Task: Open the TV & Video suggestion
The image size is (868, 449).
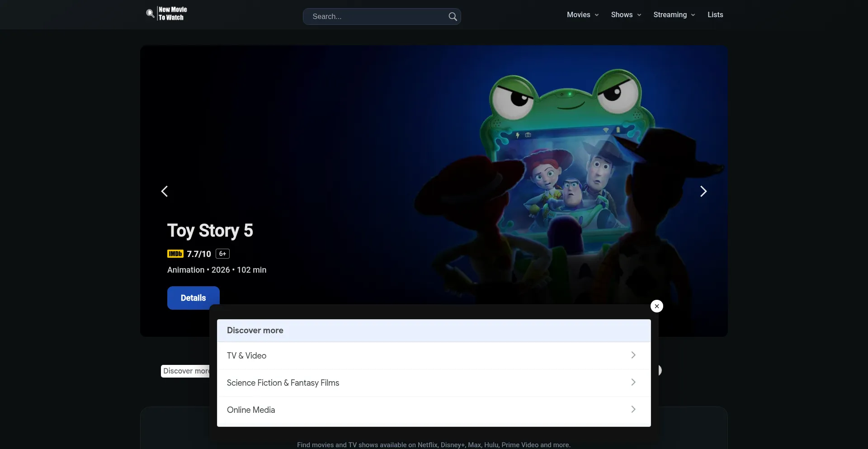Action: 434,356
